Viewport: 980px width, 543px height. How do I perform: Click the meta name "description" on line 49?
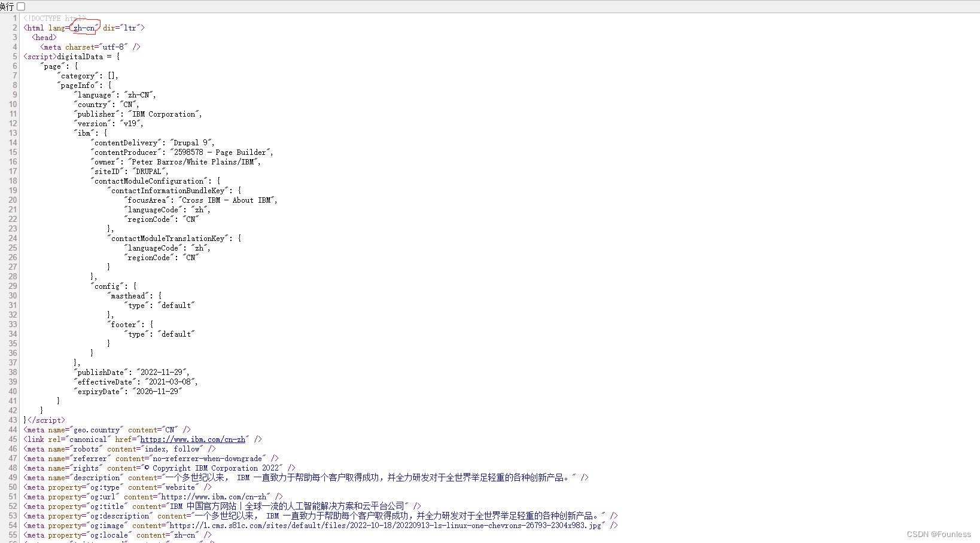[97, 478]
